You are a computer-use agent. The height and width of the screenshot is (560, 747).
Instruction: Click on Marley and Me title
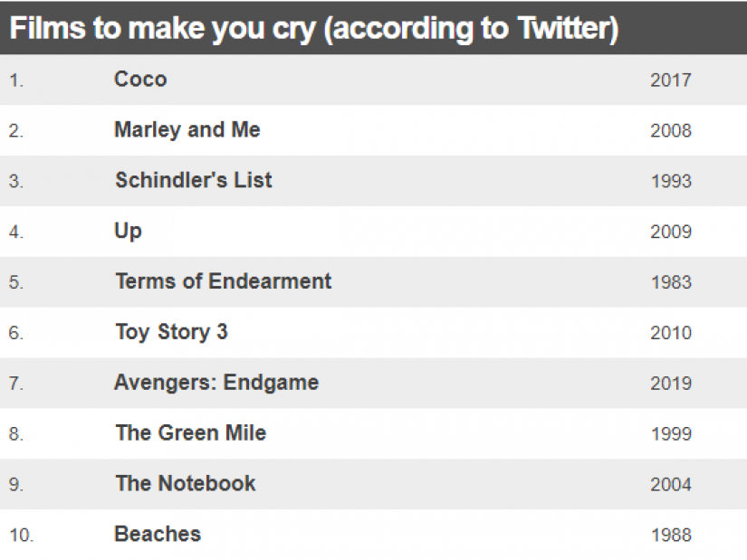(x=187, y=130)
